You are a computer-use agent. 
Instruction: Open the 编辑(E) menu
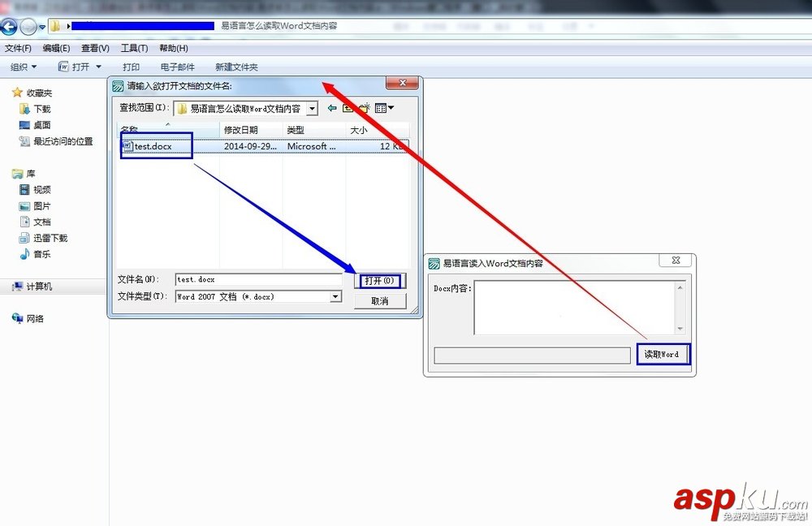[x=56, y=48]
